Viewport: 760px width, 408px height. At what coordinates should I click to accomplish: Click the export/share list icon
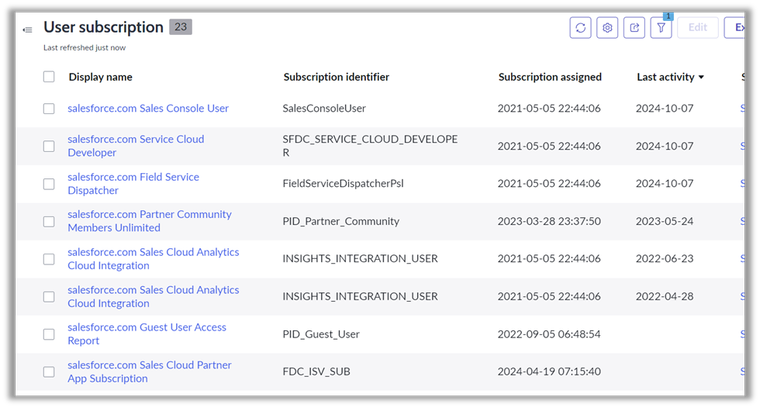click(634, 28)
